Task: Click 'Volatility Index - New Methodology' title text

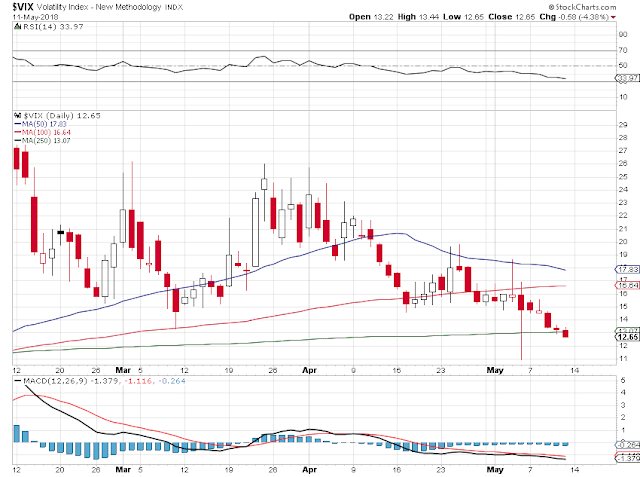Action: 100,7
